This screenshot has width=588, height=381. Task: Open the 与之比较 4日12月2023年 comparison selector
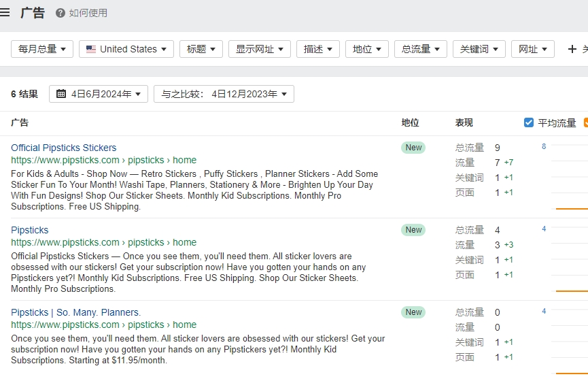224,94
